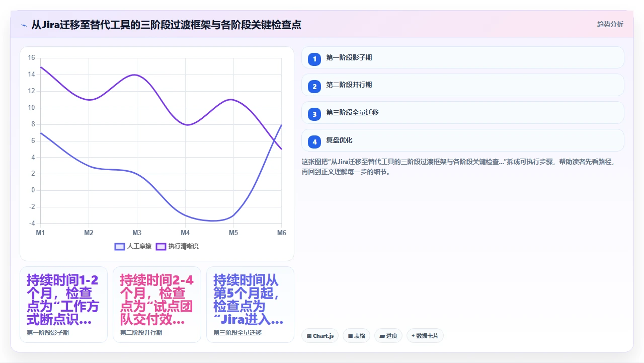This screenshot has width=644, height=363.
Task: Click the 表格 tag
Action: pos(356,336)
